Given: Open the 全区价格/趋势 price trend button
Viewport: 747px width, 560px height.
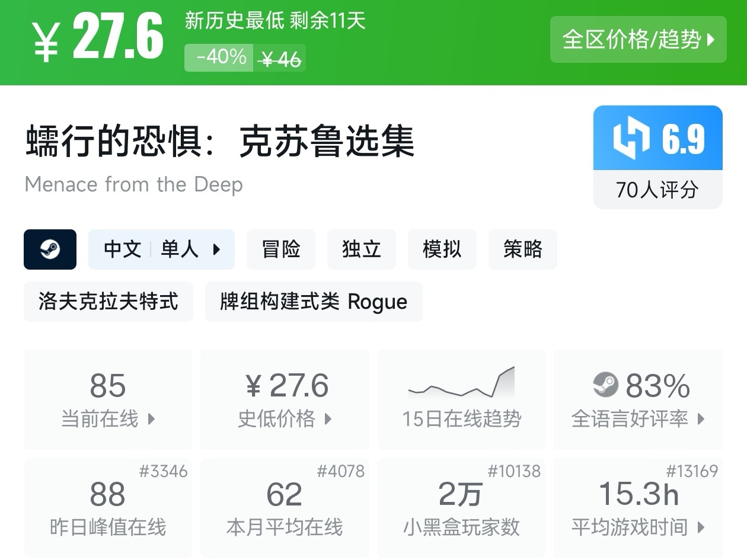Looking at the screenshot, I should (638, 40).
